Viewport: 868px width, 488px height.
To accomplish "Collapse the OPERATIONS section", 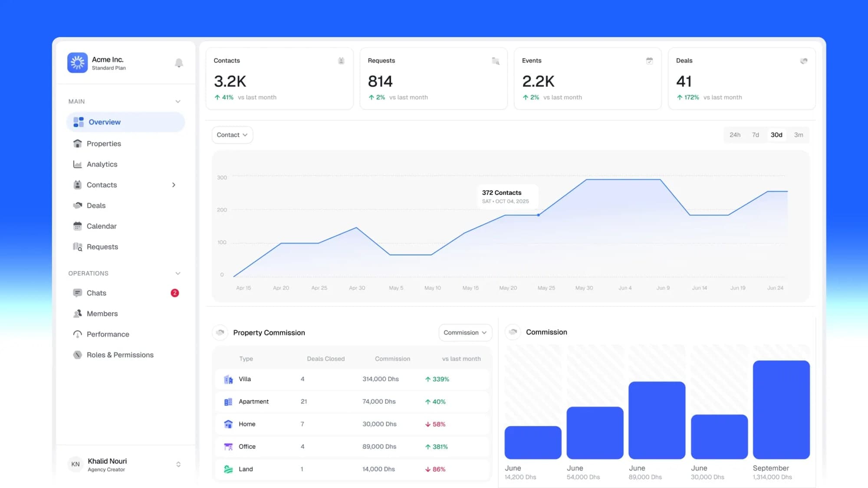I will [x=178, y=273].
